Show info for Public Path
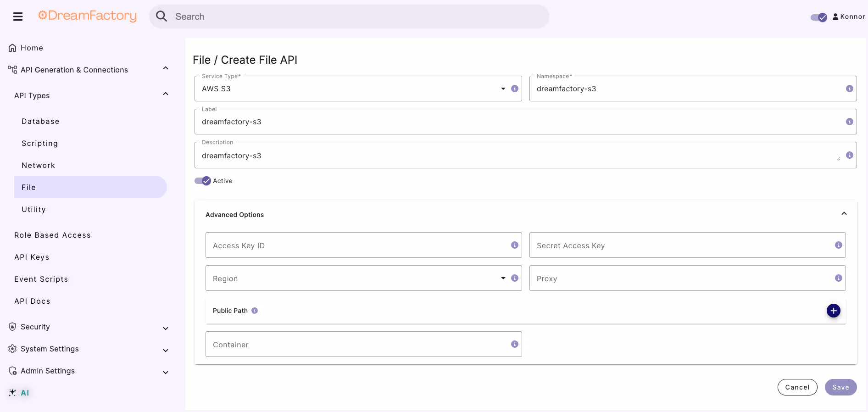The height and width of the screenshot is (412, 868). coord(255,311)
